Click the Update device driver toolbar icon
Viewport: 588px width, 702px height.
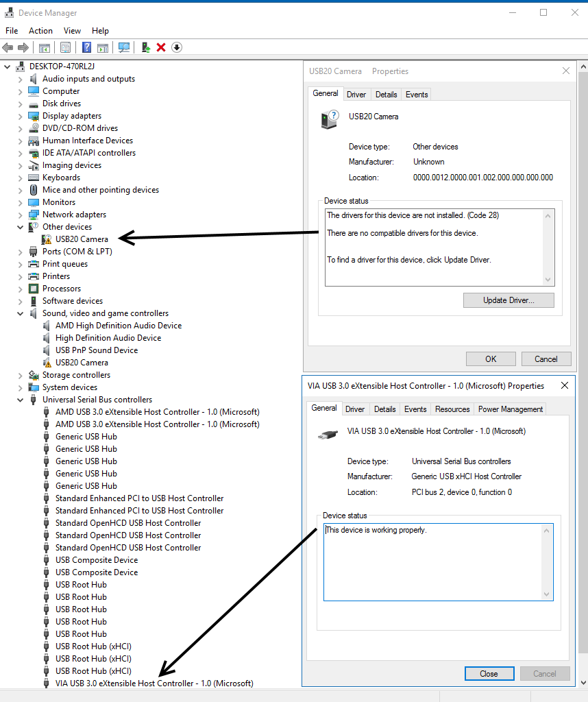point(145,47)
